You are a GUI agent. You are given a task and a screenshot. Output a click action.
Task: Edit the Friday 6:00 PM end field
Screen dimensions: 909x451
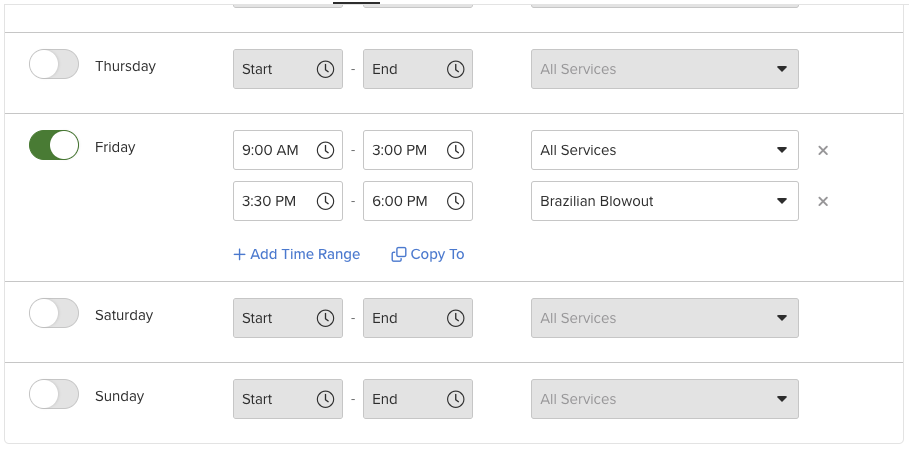[x=417, y=201]
